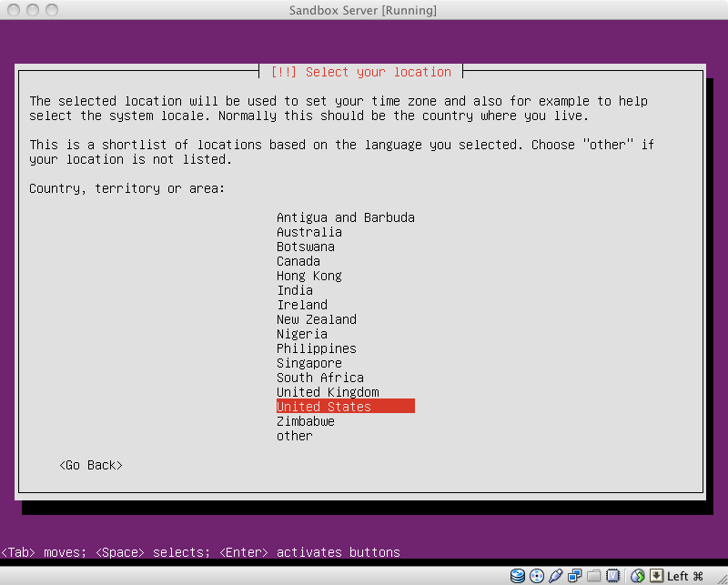This screenshot has width=728, height=585.
Task: Click the hard disk activity icon
Action: [x=517, y=576]
